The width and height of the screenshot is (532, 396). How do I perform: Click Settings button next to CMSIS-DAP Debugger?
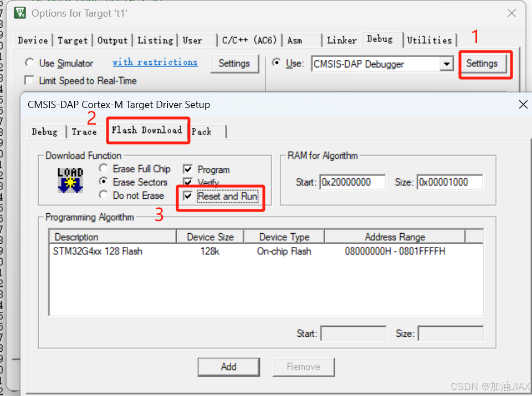point(482,63)
